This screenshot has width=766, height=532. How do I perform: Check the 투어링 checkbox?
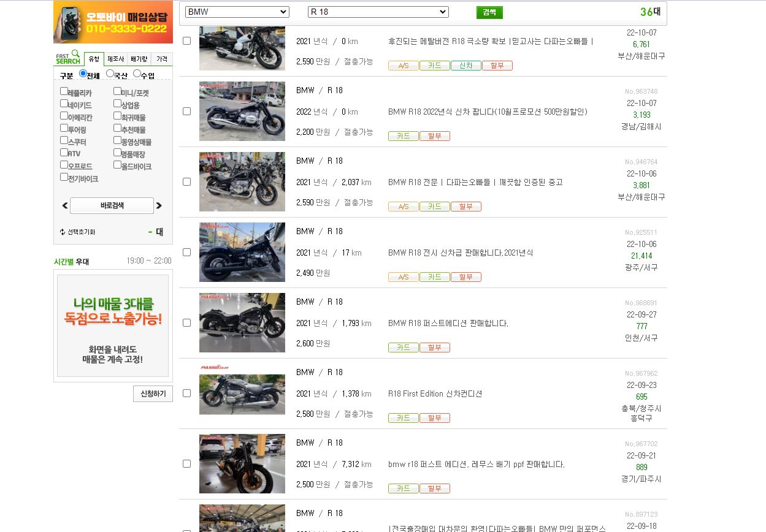point(64,128)
